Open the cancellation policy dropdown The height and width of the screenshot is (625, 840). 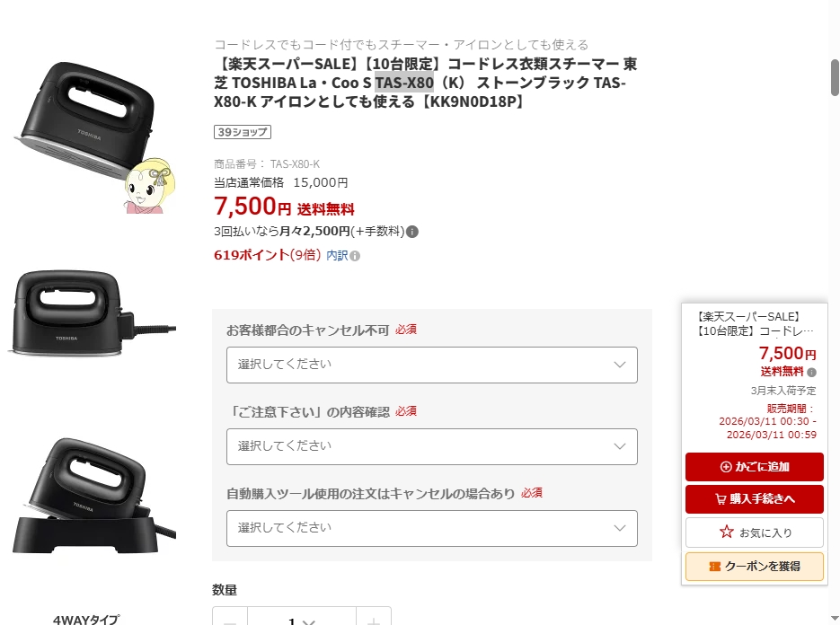point(432,365)
